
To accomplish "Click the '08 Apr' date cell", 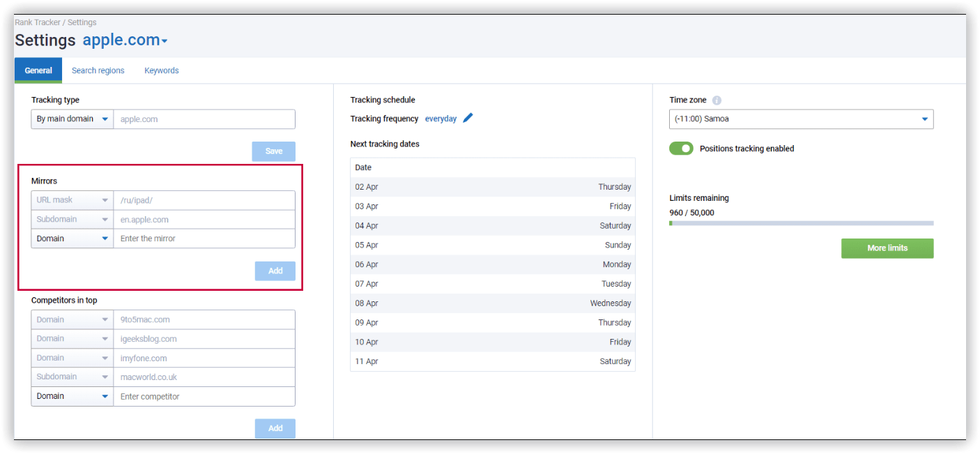I will pos(367,303).
